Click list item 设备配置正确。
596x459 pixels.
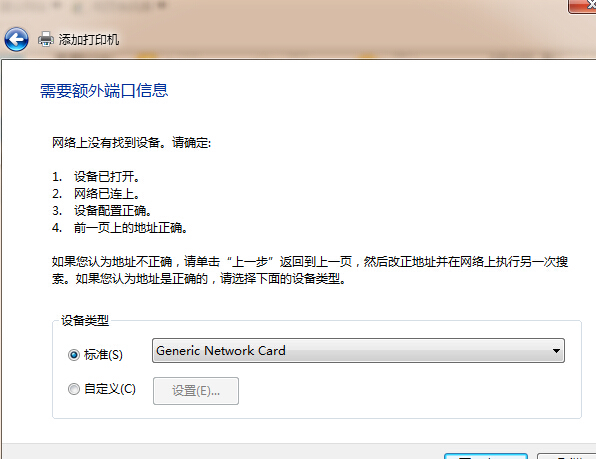(x=113, y=211)
